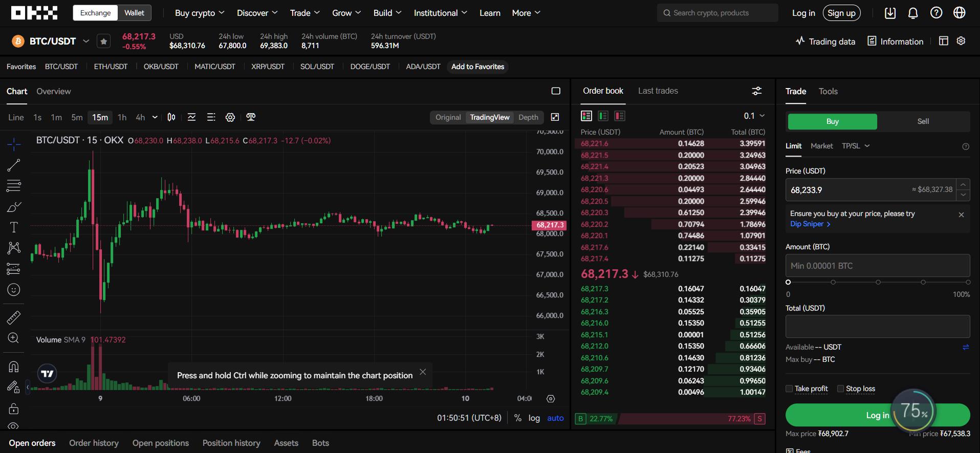Open the Buy crypto menu
The image size is (980, 453).
coord(200,13)
